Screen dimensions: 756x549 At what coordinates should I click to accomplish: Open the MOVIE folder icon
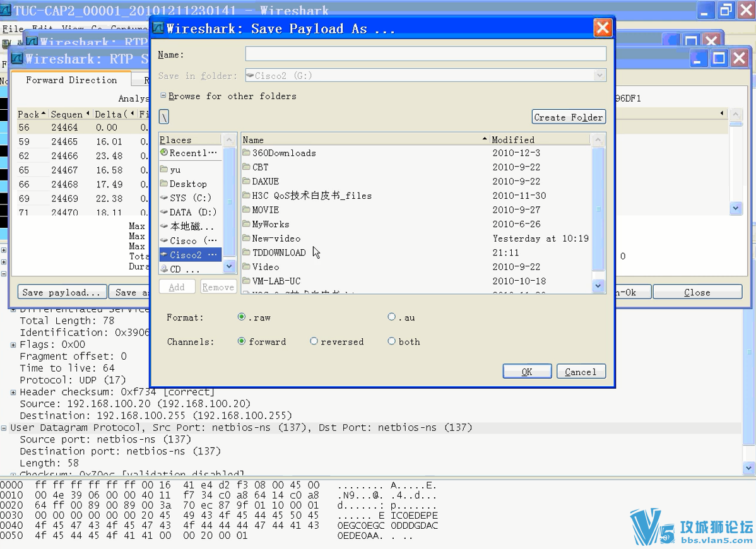tap(246, 210)
